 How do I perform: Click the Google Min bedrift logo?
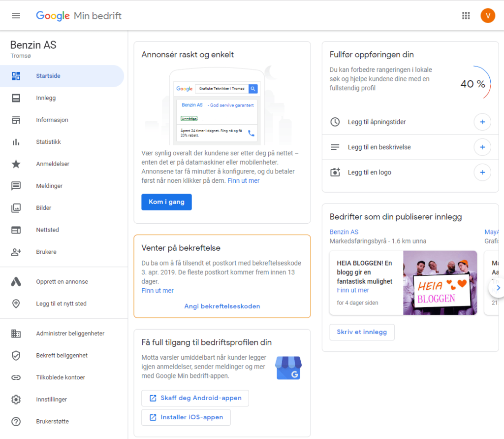[79, 15]
